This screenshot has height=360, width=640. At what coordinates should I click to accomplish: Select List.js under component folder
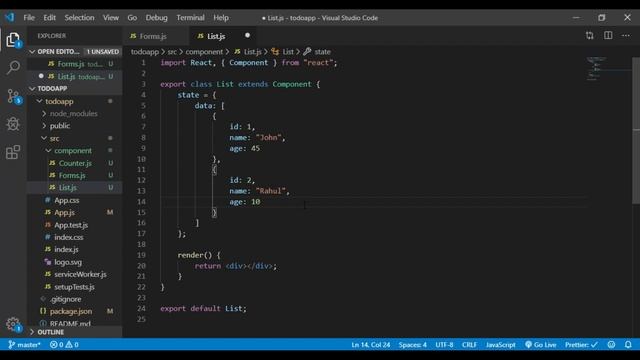coord(68,188)
